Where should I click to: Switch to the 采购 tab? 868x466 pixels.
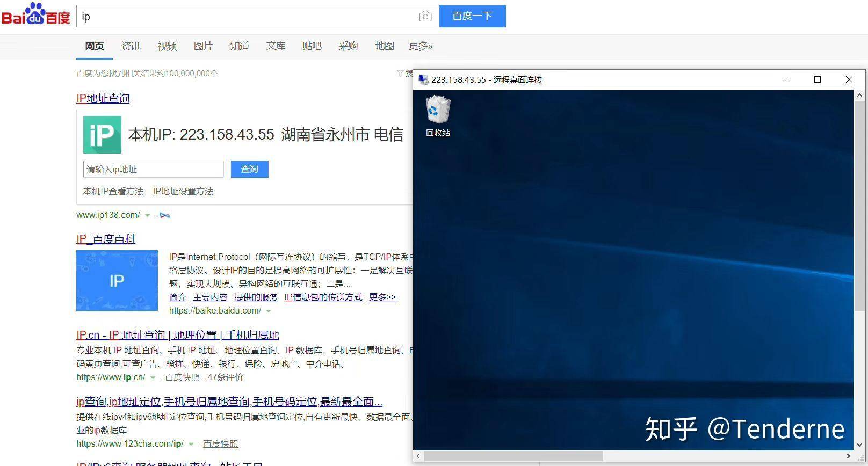(348, 46)
